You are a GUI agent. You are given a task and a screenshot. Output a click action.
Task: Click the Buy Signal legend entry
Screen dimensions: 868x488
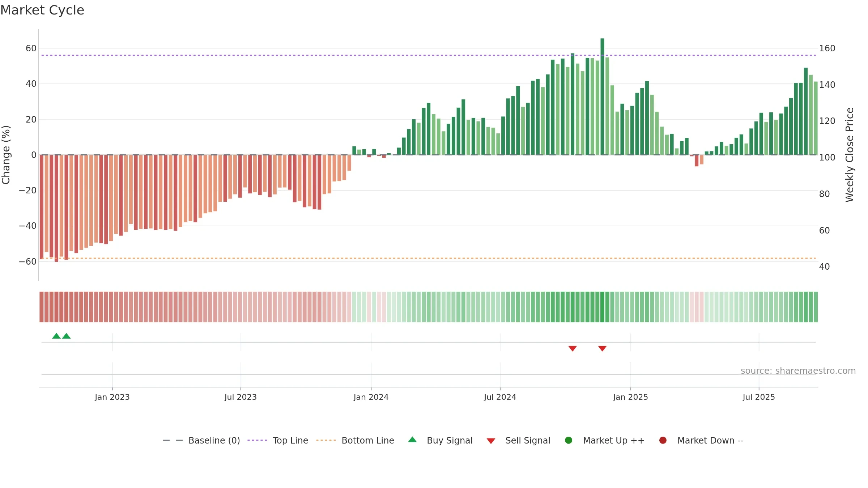coord(440,440)
